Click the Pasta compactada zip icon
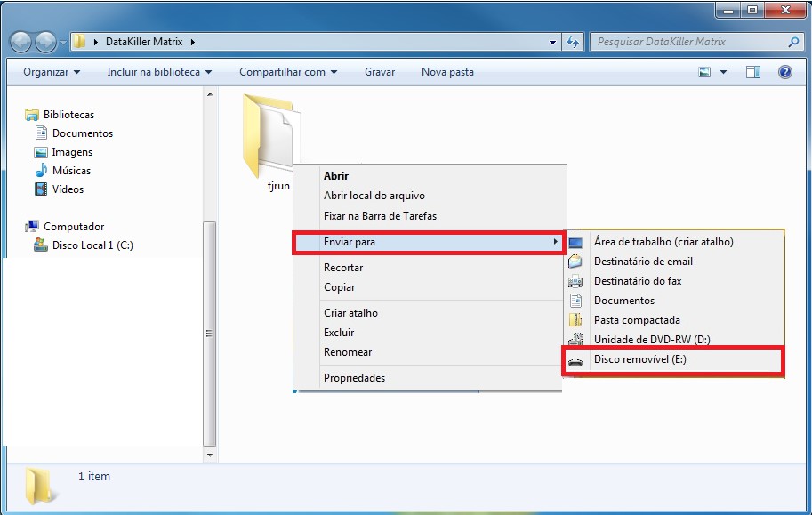The width and height of the screenshot is (812, 515). [575, 320]
